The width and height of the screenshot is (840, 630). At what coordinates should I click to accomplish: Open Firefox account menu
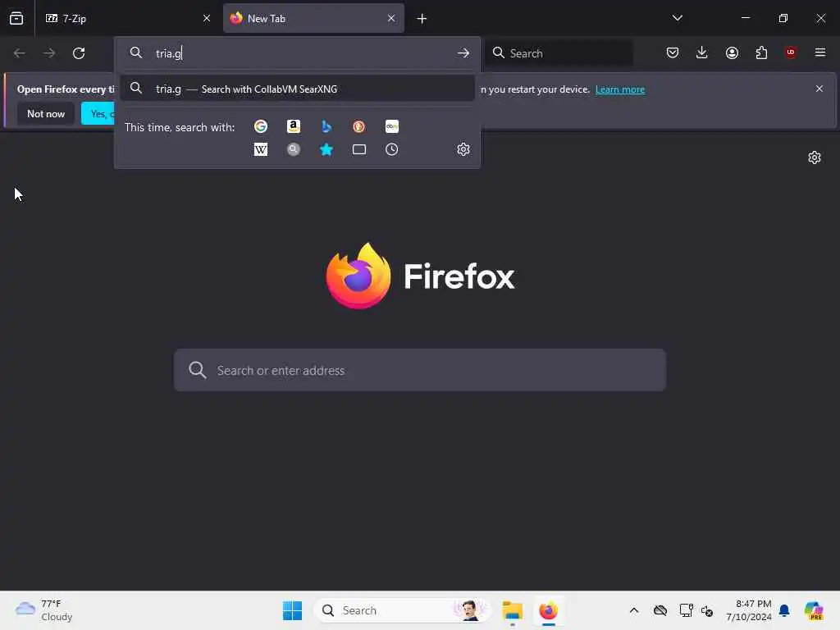[732, 52]
